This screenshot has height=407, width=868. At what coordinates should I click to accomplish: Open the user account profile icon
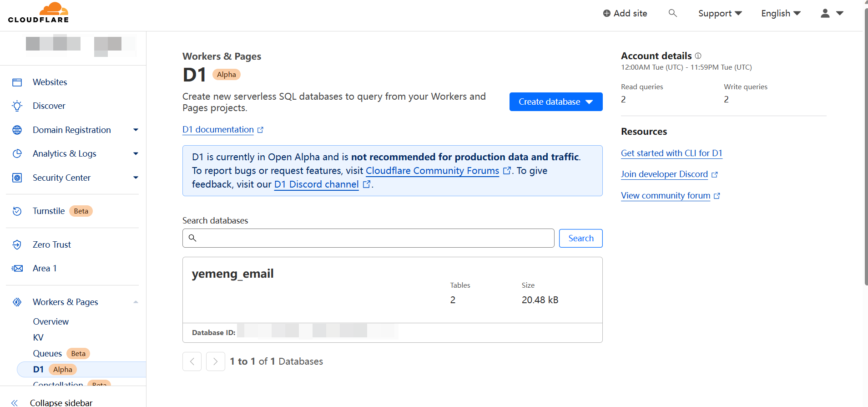(x=825, y=13)
